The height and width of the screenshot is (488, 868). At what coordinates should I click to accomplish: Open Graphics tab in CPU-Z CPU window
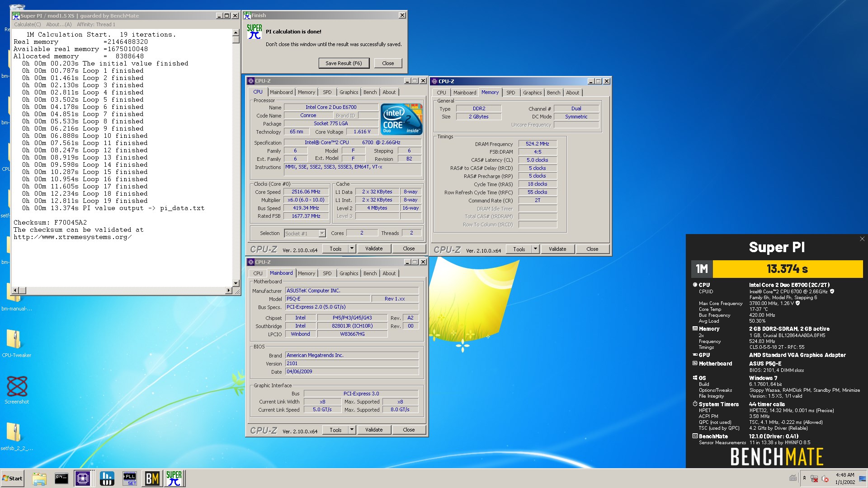(349, 92)
